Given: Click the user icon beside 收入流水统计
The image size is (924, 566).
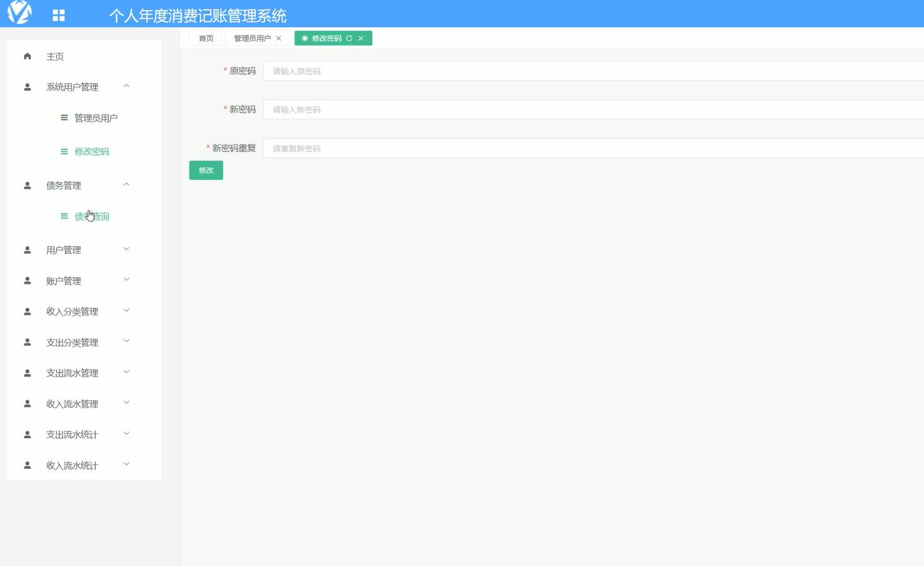Looking at the screenshot, I should tap(27, 465).
